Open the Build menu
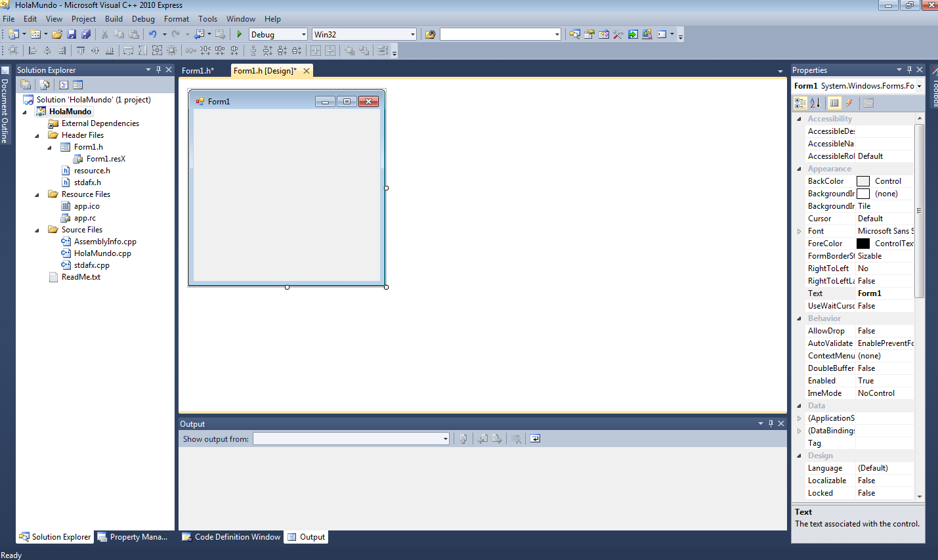The image size is (938, 560). pyautogui.click(x=114, y=19)
